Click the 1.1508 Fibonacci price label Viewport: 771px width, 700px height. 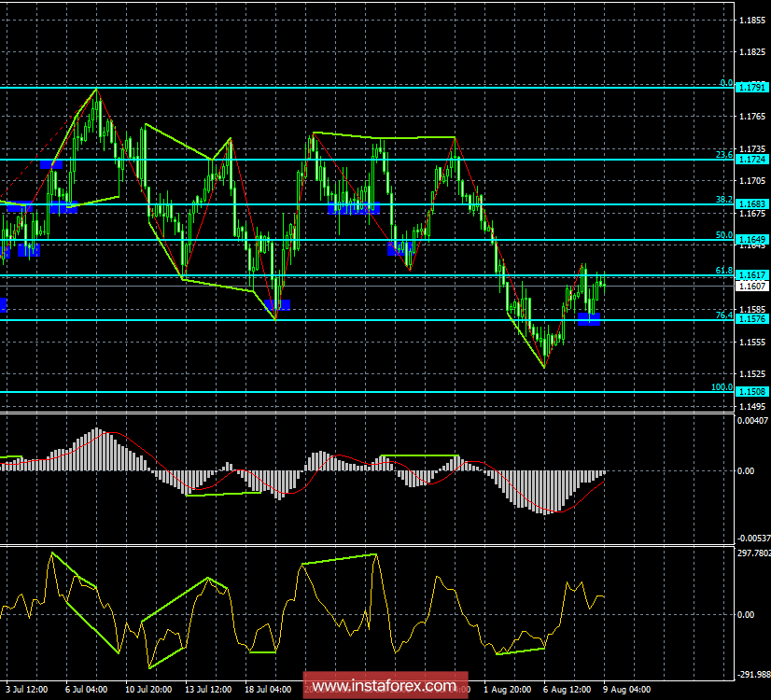click(x=751, y=392)
